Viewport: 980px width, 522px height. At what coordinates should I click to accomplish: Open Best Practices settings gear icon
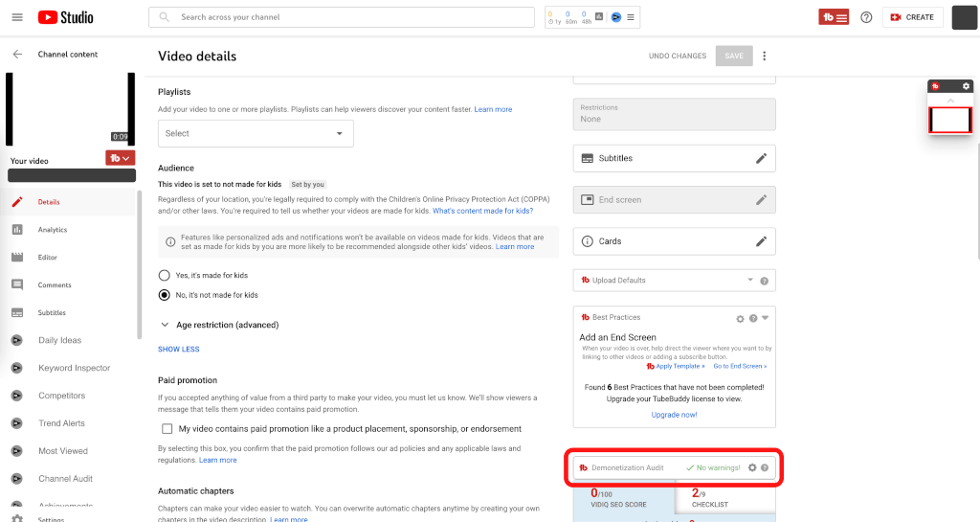(740, 318)
